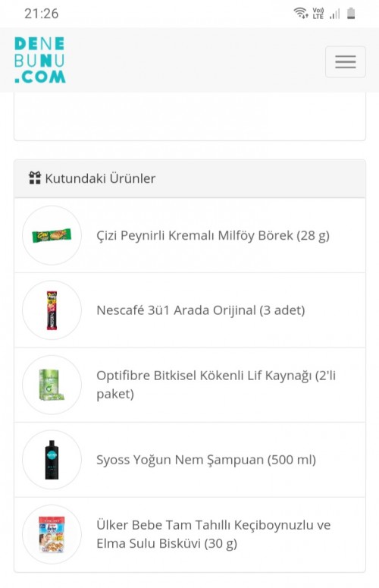Tap the Wi-Fi status bar icon
379x588 pixels.
tap(301, 13)
